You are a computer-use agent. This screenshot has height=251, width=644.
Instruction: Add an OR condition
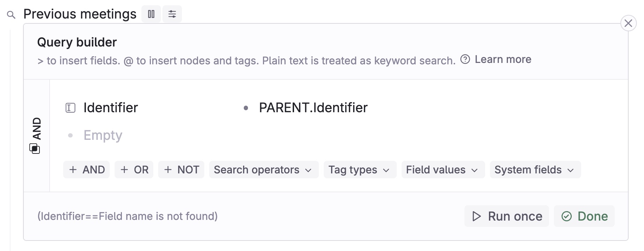[x=134, y=170]
